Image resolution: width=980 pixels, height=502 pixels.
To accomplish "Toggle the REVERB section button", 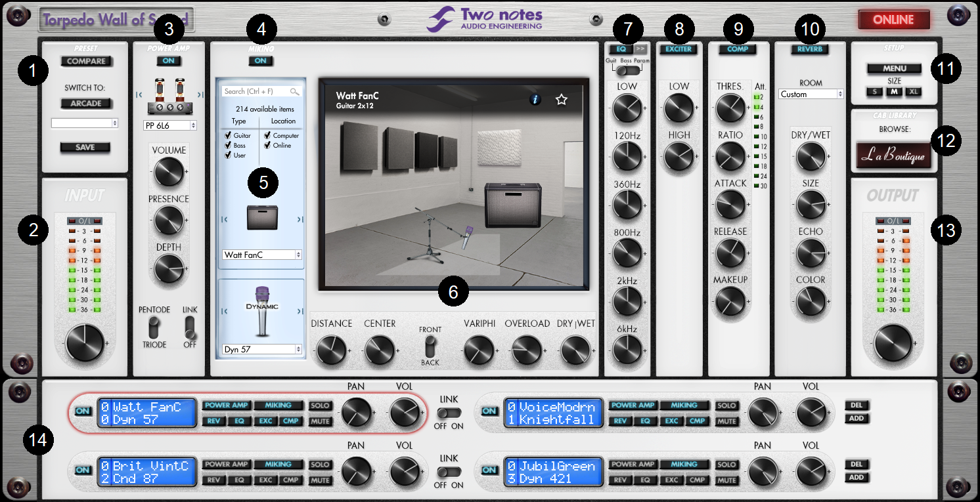I will pyautogui.click(x=811, y=49).
